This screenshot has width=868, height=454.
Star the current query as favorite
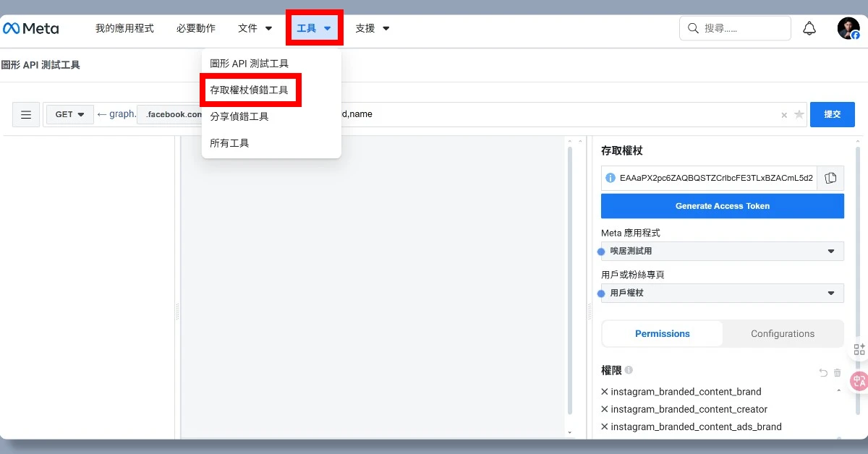[799, 114]
